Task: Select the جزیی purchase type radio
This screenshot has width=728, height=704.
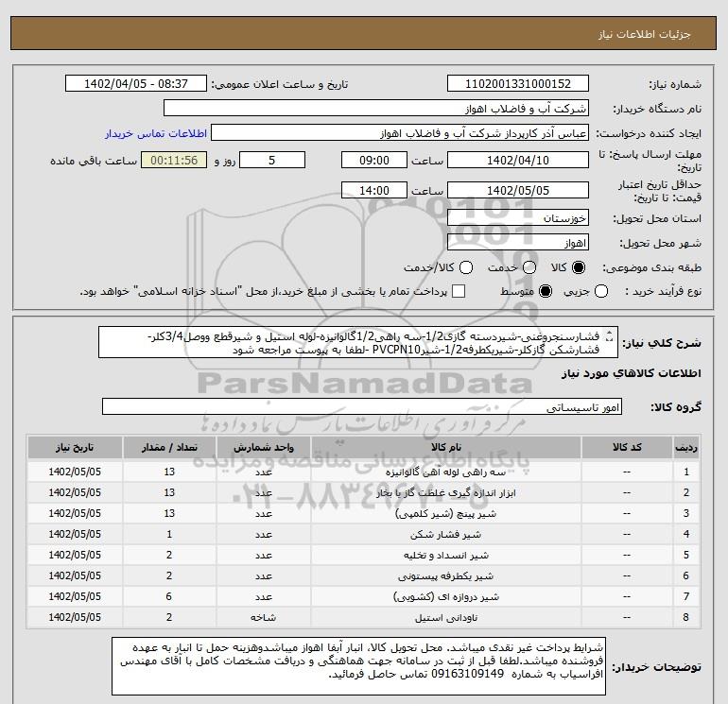Action: (x=601, y=291)
